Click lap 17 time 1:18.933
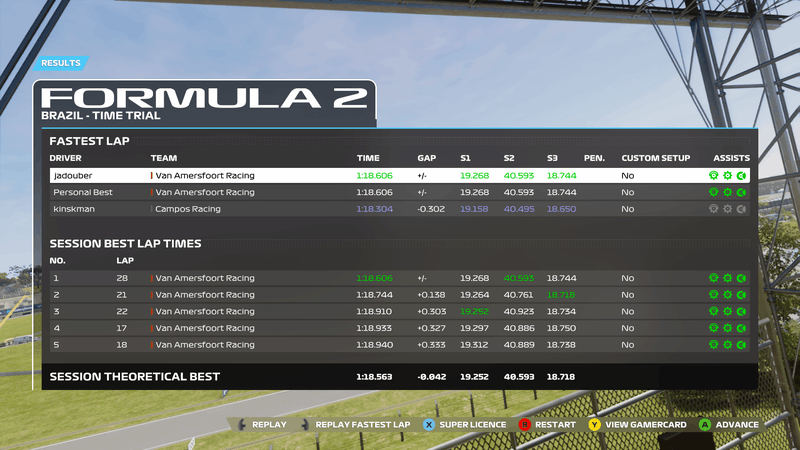800x450 pixels. click(x=374, y=328)
